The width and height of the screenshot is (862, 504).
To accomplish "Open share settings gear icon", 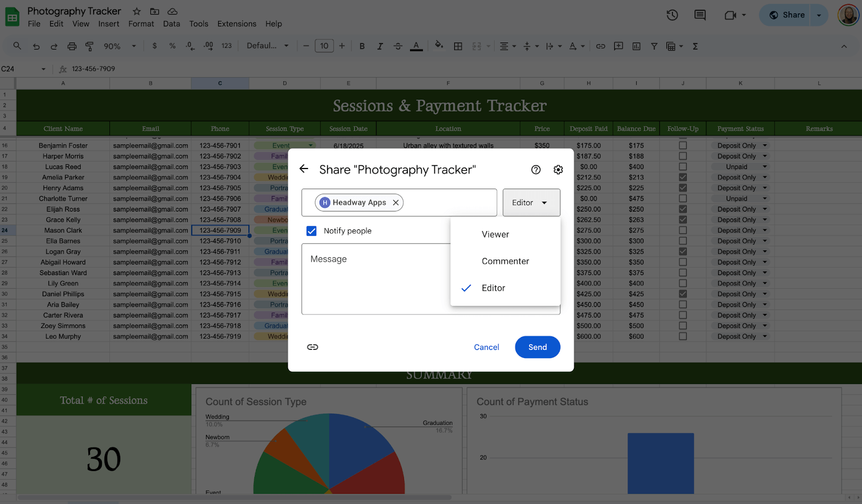I will pyautogui.click(x=558, y=170).
